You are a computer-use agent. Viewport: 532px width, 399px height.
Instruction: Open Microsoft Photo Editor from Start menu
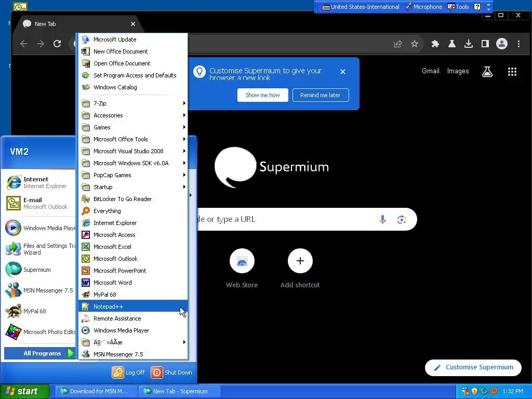[39, 332]
